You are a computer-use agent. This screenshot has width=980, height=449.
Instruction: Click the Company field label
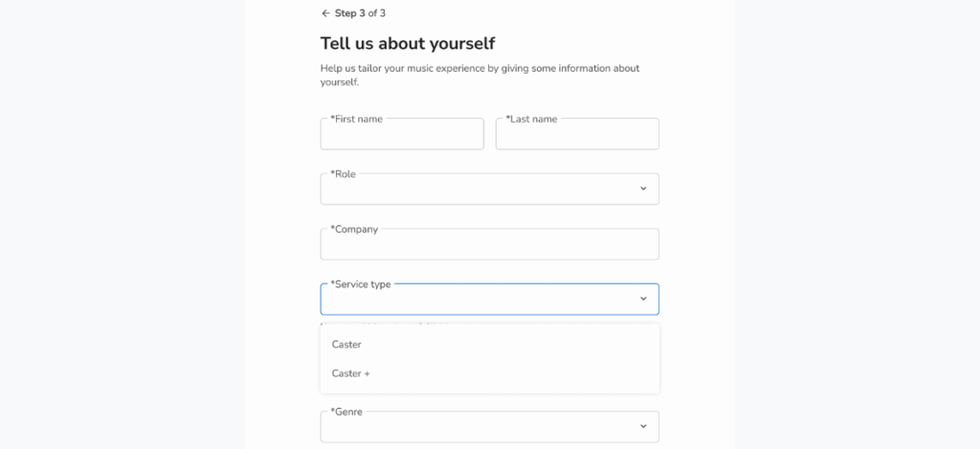pos(354,229)
